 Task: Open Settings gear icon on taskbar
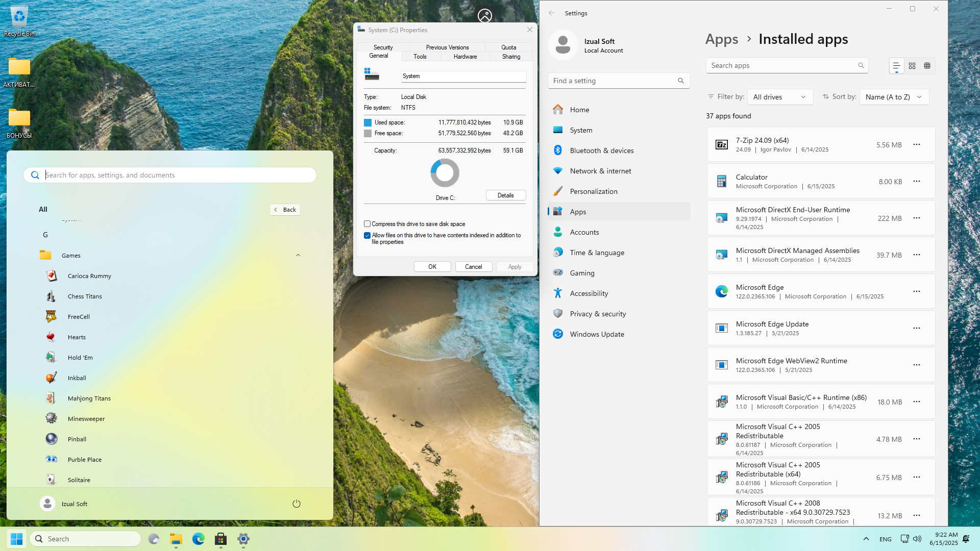click(243, 539)
